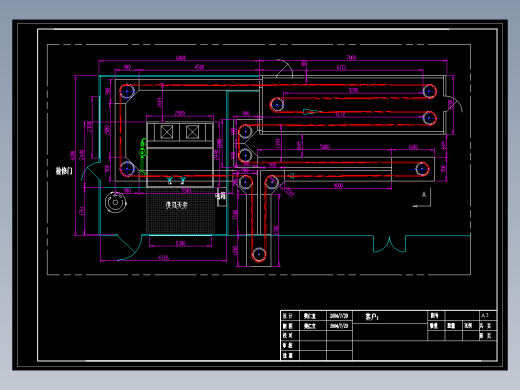Viewport: 520px width, 390px height.
Task: Select the 检修门 label at left
Action: point(64,171)
